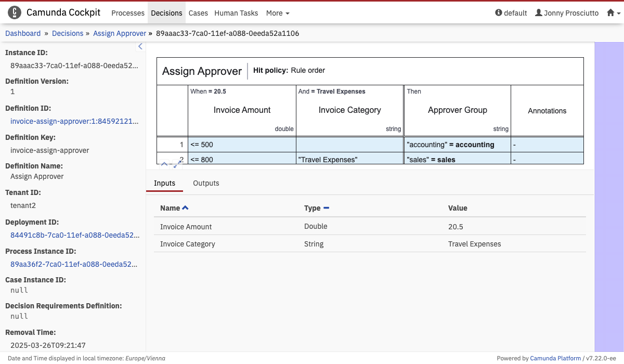Click the Camunda Platform footer link
Viewport: 624px width, 364px height.
point(555,358)
